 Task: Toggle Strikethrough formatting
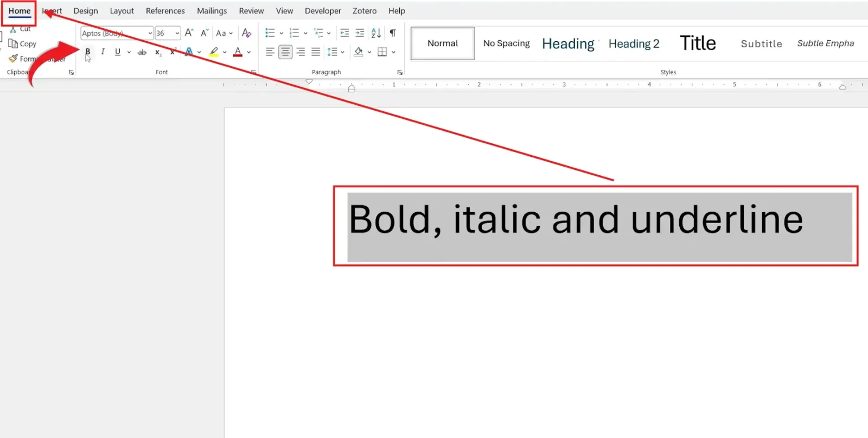pyautogui.click(x=142, y=52)
